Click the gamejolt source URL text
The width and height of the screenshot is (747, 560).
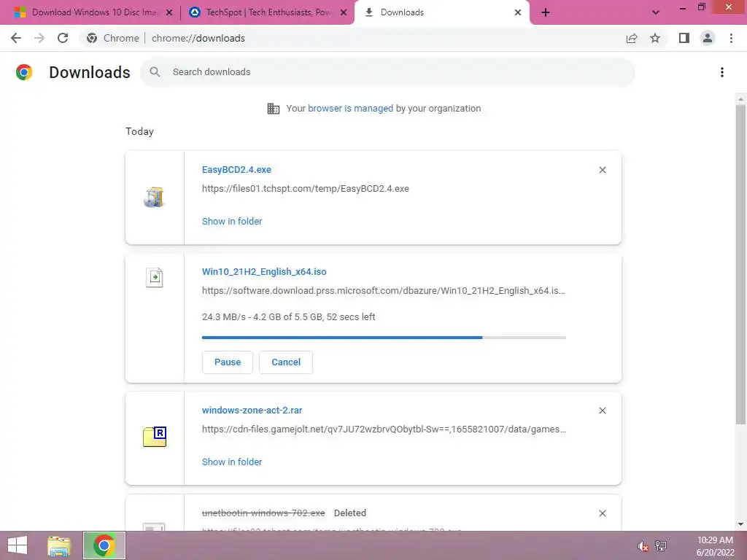coord(384,429)
